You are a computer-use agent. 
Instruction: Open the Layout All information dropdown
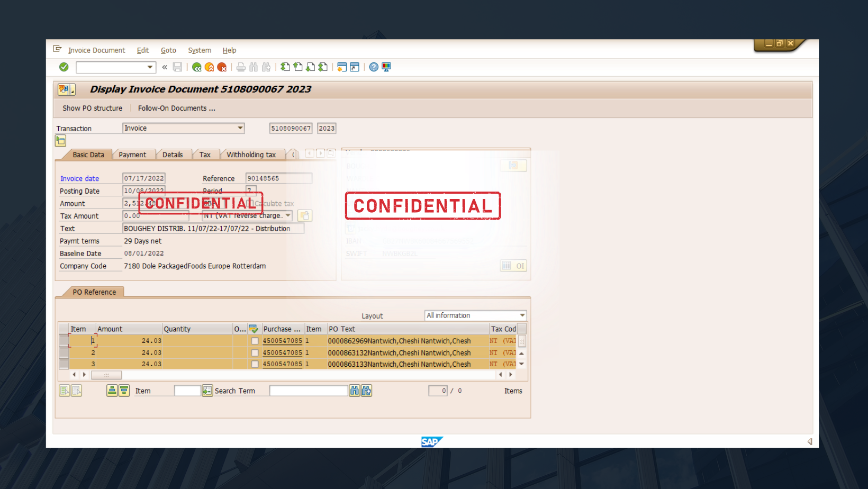522,315
